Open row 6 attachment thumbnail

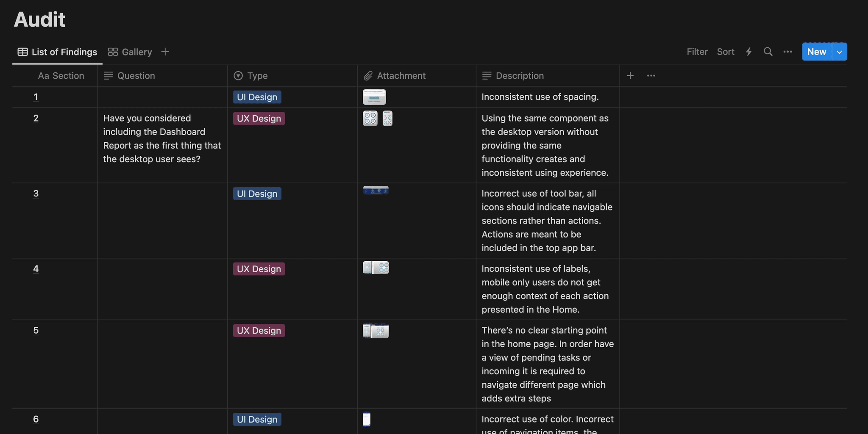[367, 419]
